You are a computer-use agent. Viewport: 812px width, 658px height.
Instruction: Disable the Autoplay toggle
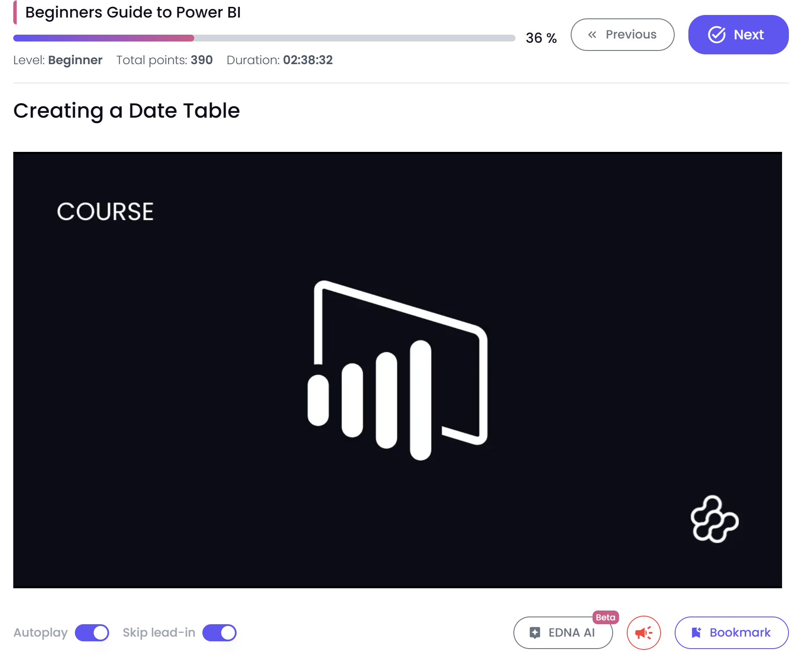click(92, 632)
